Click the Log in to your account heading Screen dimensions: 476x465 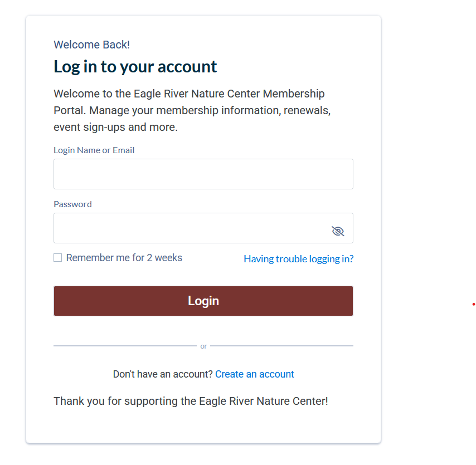(135, 67)
